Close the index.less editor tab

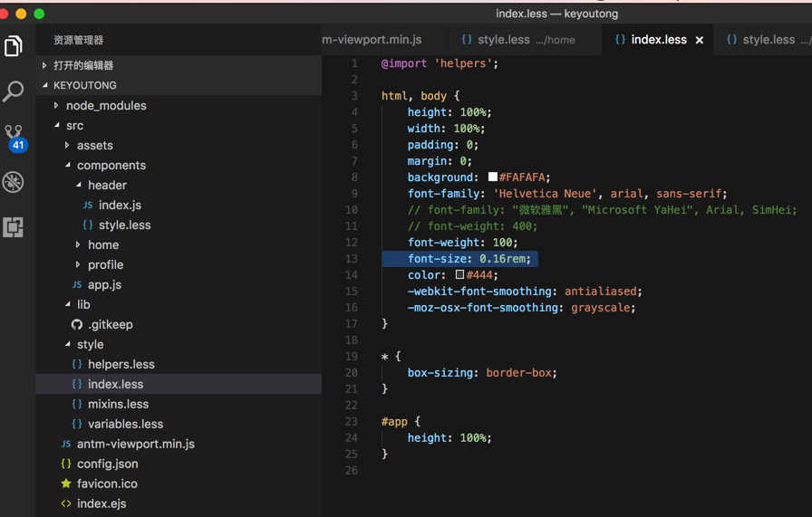[700, 40]
